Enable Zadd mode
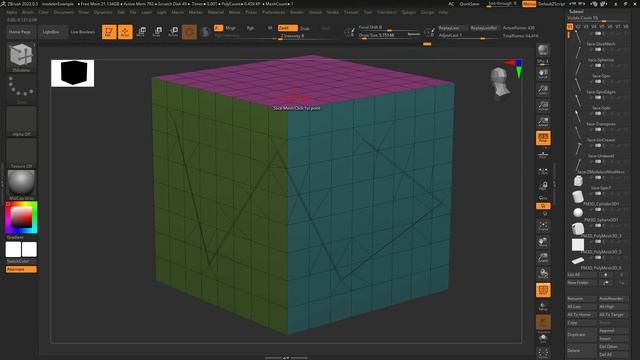 287,28
